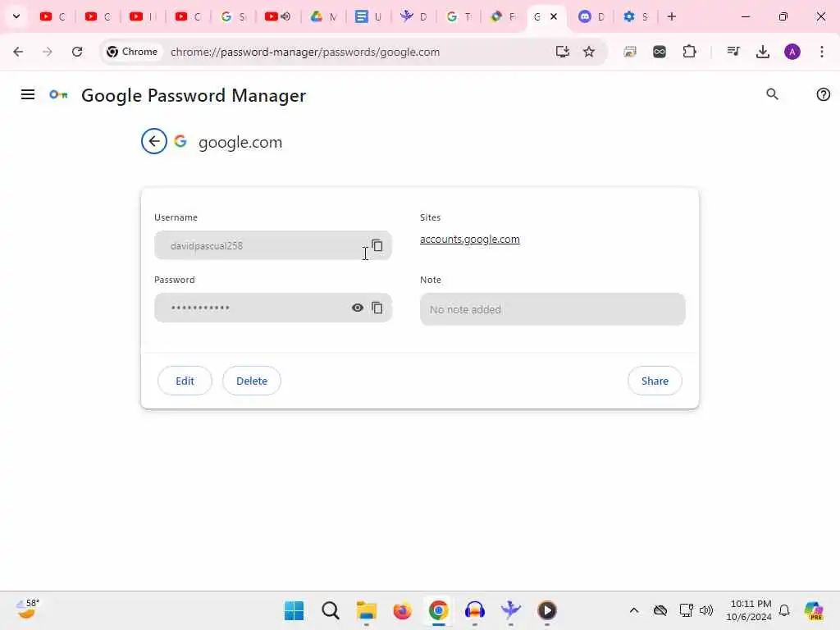Go back to the password list
This screenshot has height=630, width=840.
pyautogui.click(x=154, y=141)
